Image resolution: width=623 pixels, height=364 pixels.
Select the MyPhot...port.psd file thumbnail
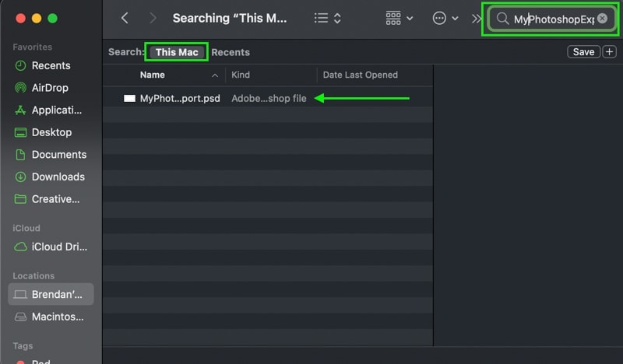[129, 99]
